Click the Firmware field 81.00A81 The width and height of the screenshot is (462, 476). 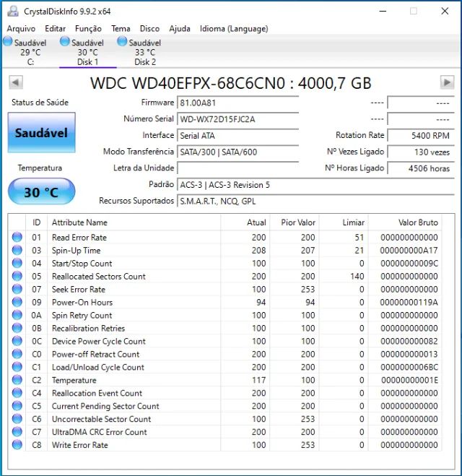click(x=237, y=103)
